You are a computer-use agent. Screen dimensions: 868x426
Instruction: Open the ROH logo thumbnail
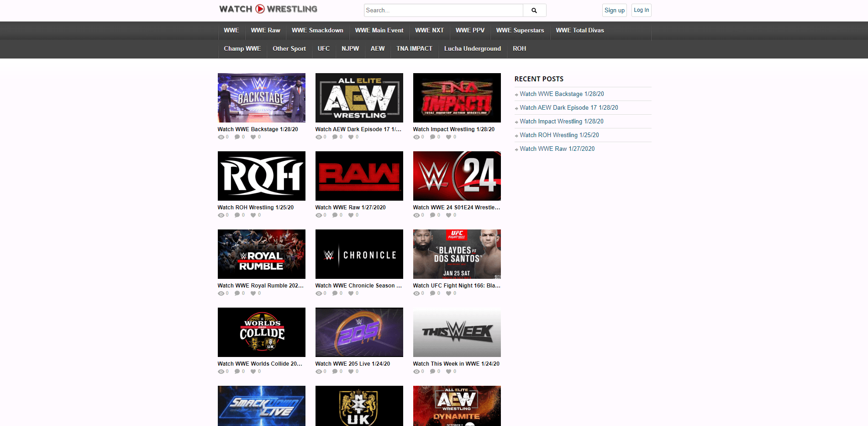pos(262,176)
